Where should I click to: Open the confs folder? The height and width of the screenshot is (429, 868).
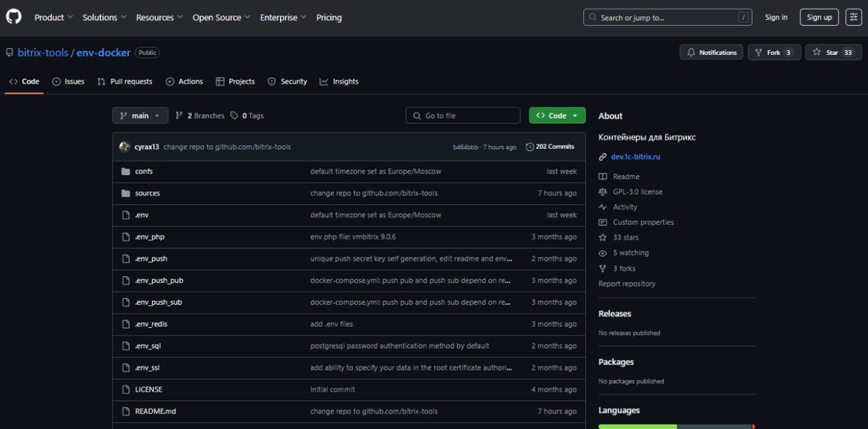[x=144, y=171]
